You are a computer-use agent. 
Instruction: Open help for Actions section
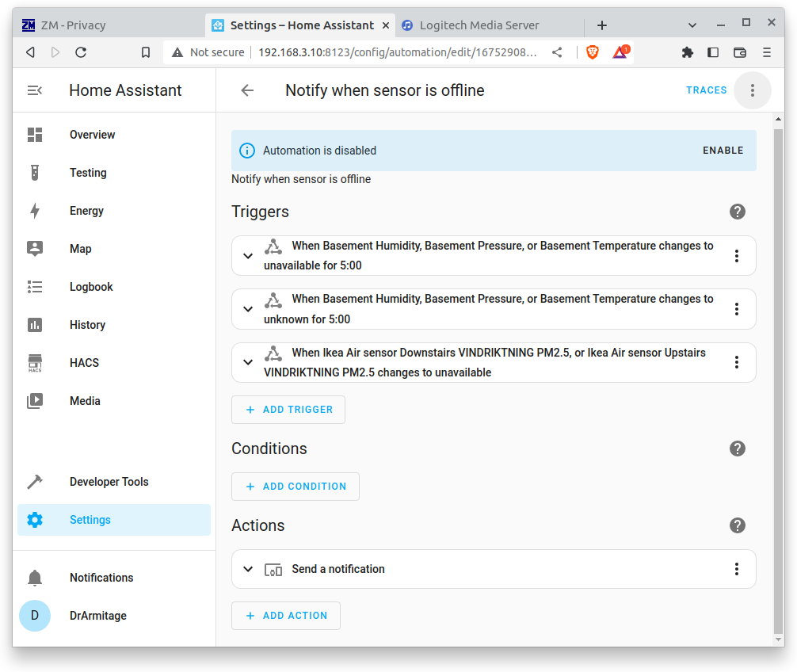pos(738,525)
